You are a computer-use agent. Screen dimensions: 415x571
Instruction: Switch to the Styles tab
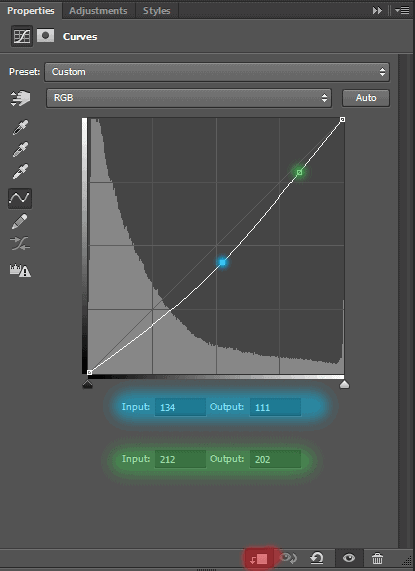coord(157,11)
